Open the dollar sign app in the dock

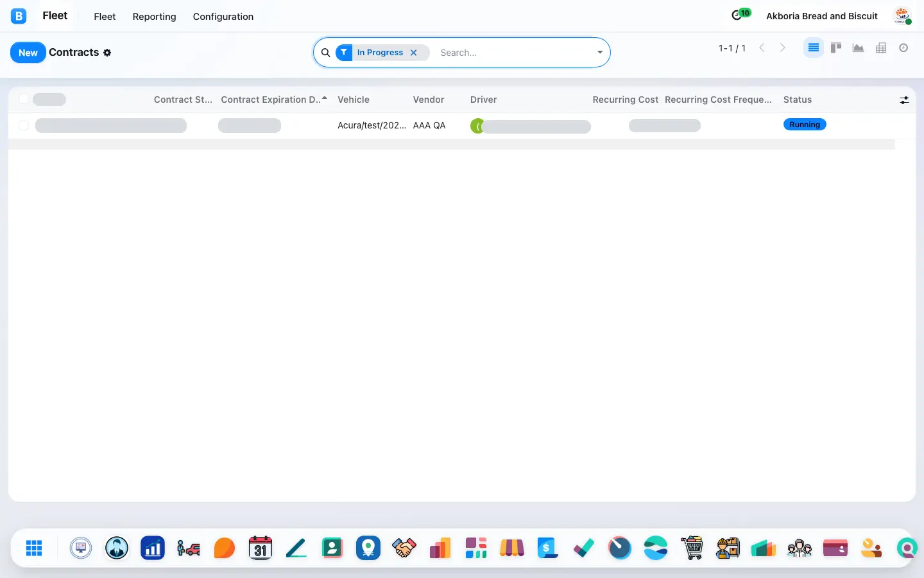pyautogui.click(x=548, y=548)
